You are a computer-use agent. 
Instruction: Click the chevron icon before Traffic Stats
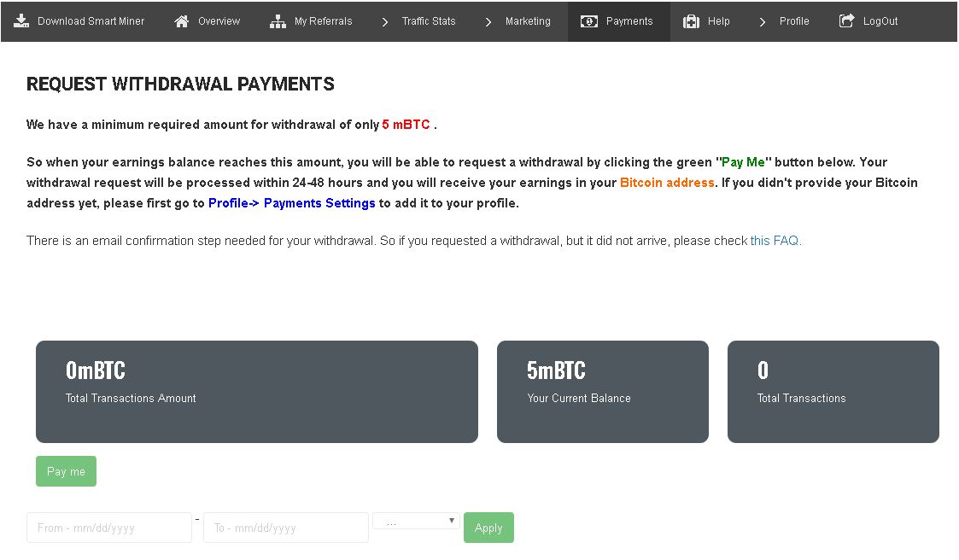coord(385,21)
